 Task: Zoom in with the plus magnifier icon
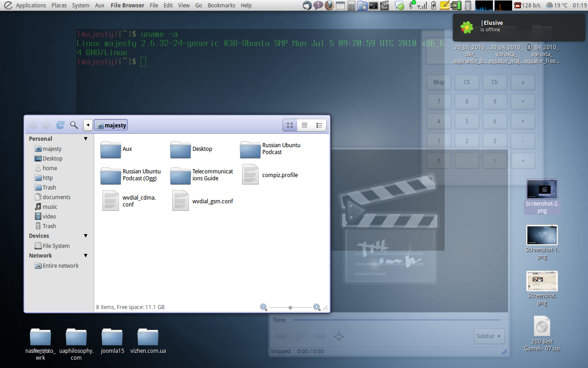[x=317, y=307]
